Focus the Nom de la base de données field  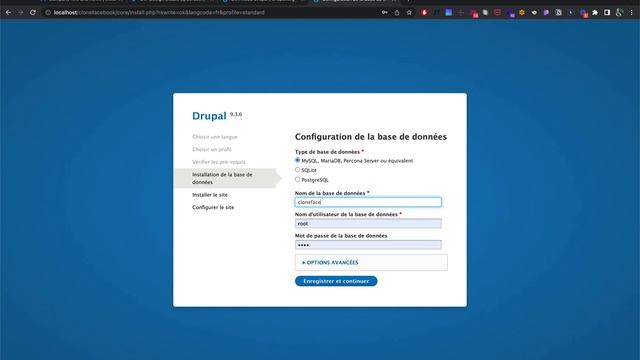coord(368,202)
